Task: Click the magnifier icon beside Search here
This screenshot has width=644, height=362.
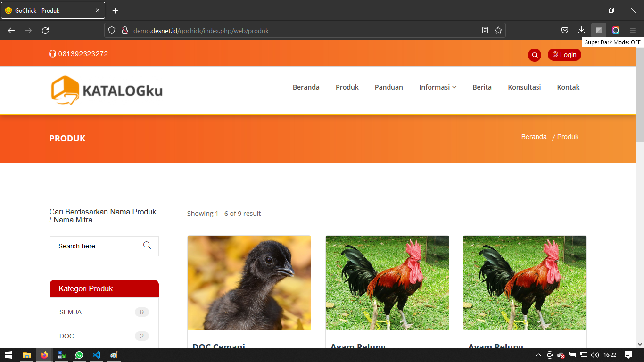Action: [147, 246]
